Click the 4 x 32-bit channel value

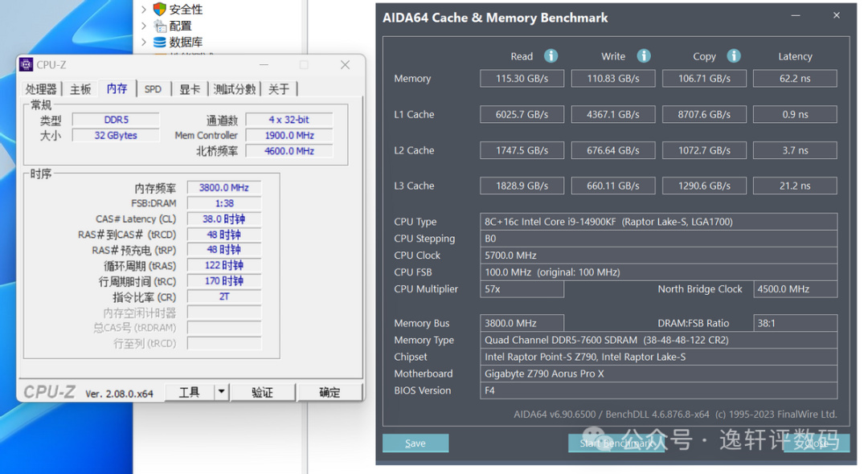[289, 120]
